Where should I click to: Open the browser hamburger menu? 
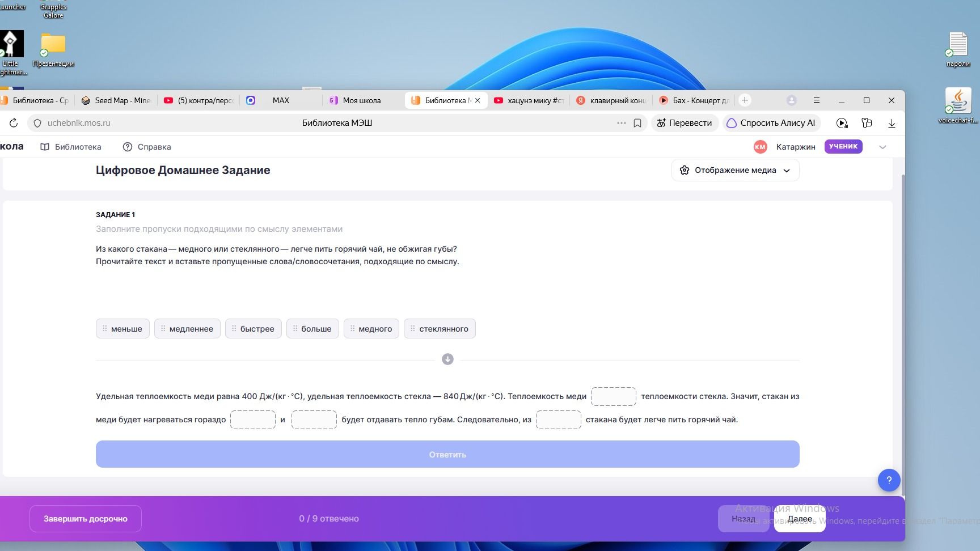817,100
